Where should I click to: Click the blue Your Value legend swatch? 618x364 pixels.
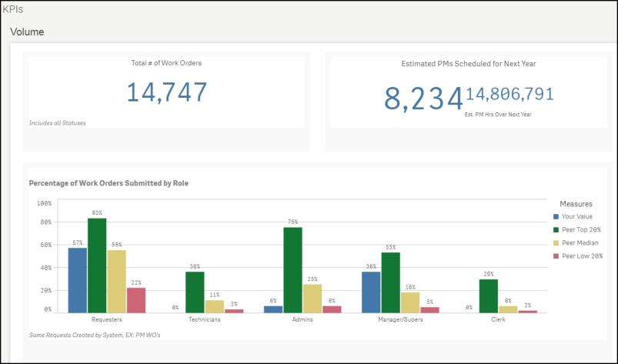(556, 217)
